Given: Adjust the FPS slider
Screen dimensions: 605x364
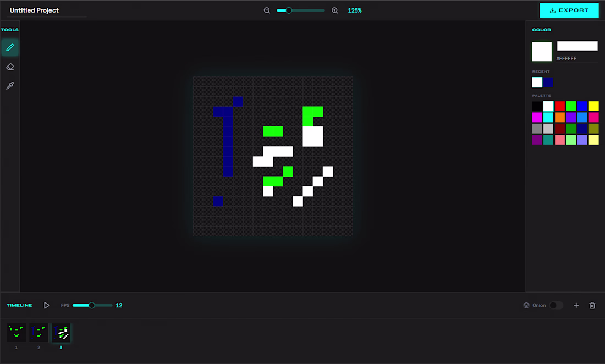Looking at the screenshot, I should pos(92,305).
